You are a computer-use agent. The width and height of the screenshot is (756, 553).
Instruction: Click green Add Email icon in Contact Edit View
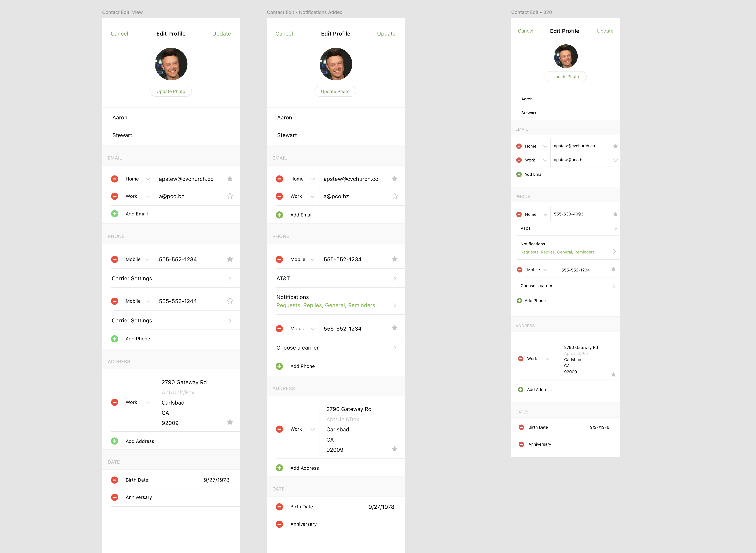[x=115, y=214]
